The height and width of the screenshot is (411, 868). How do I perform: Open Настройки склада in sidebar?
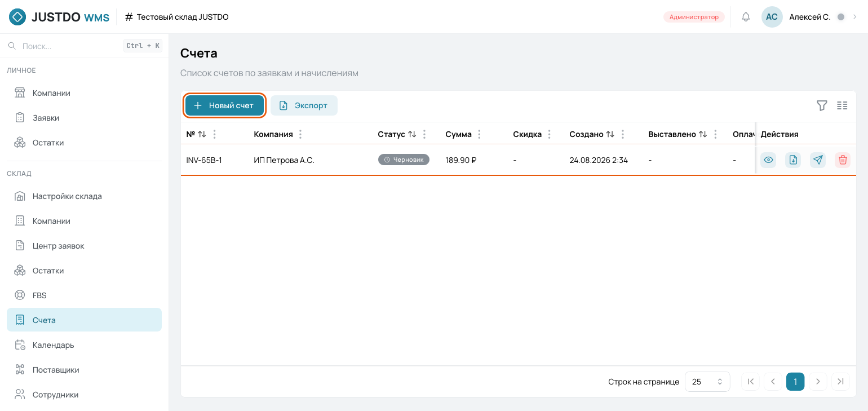(x=84, y=196)
